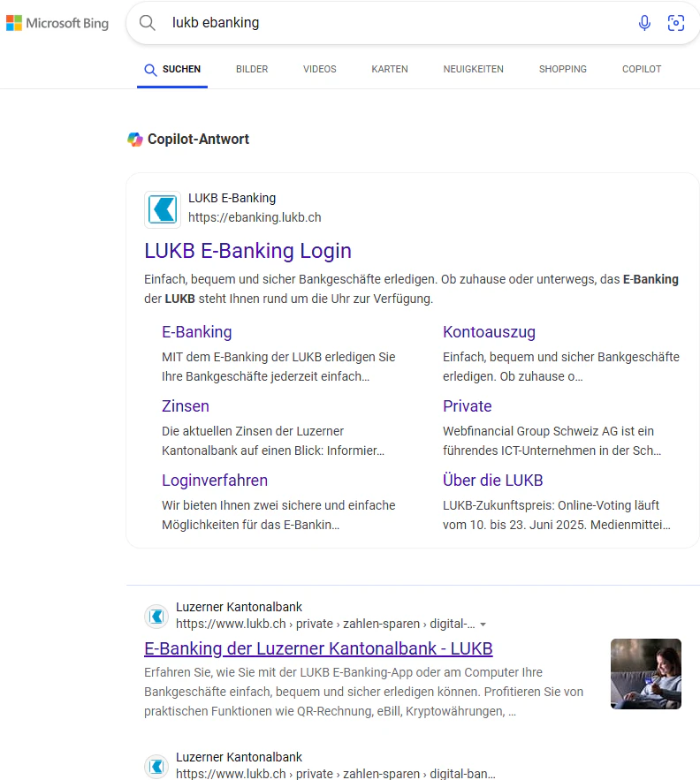Click the bottom Luzerner Kantonalbank favicon

pyautogui.click(x=156, y=767)
